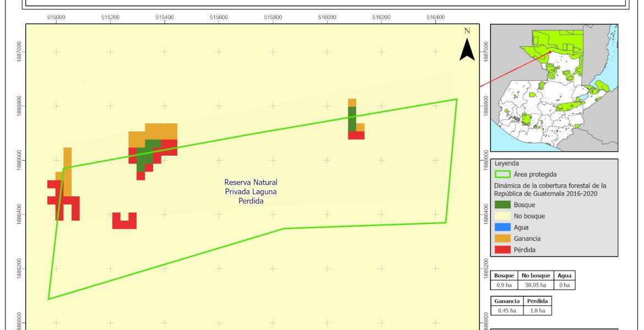Click the 1.8 ha Pérdida value cell

pos(537,311)
